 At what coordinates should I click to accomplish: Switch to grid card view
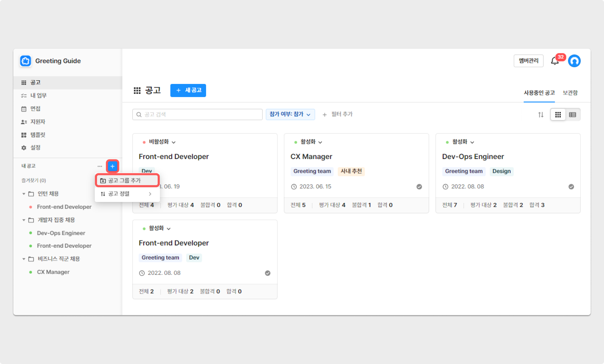[558, 115]
